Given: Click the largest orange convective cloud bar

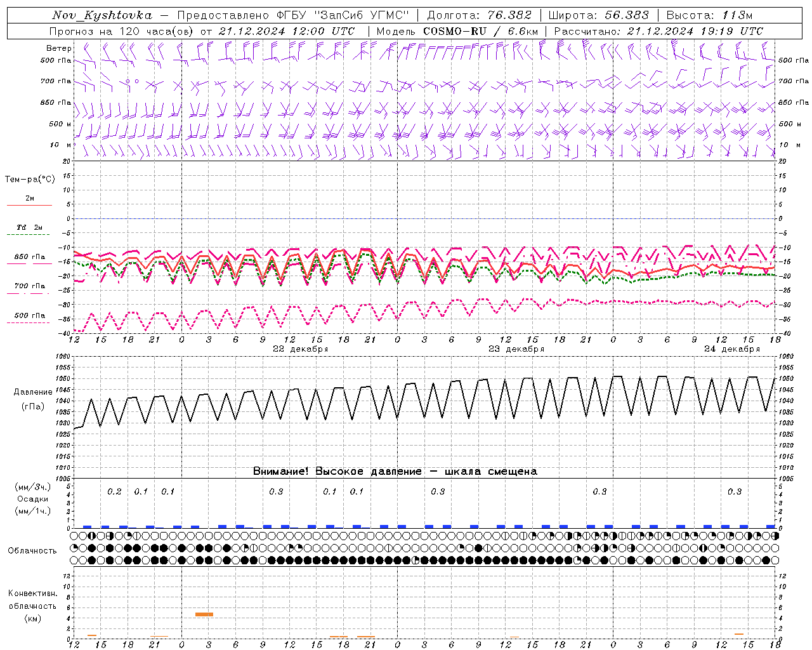Looking at the screenshot, I should tap(204, 614).
